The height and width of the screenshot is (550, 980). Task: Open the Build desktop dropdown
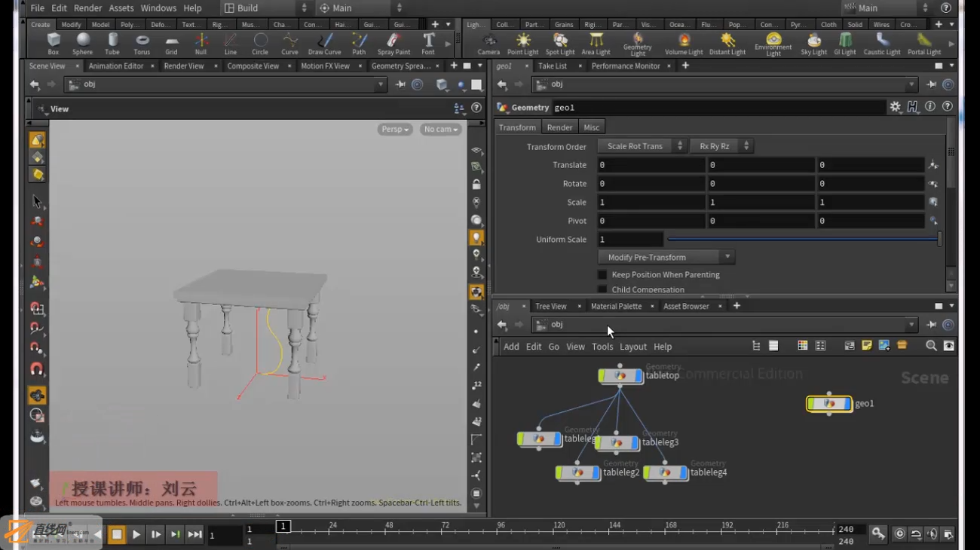coord(267,8)
